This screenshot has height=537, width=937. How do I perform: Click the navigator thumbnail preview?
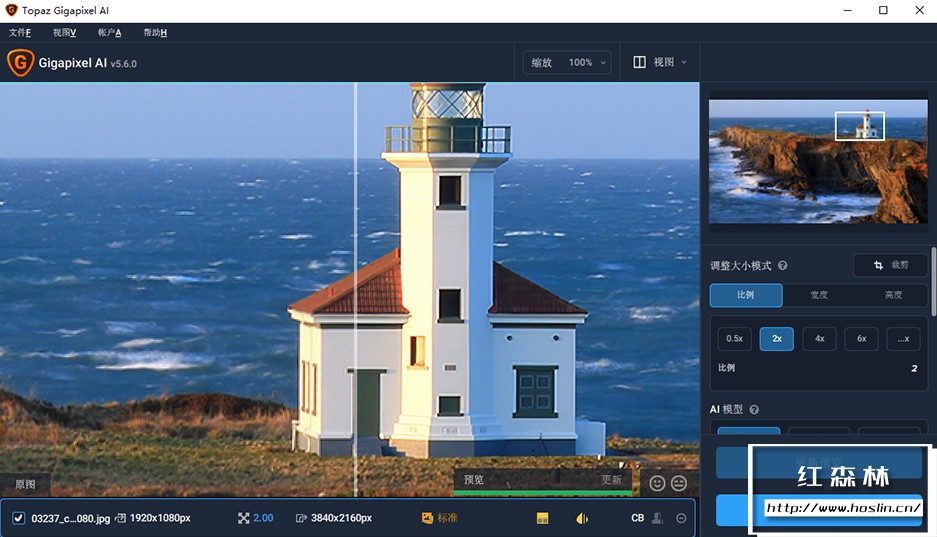pyautogui.click(x=818, y=162)
